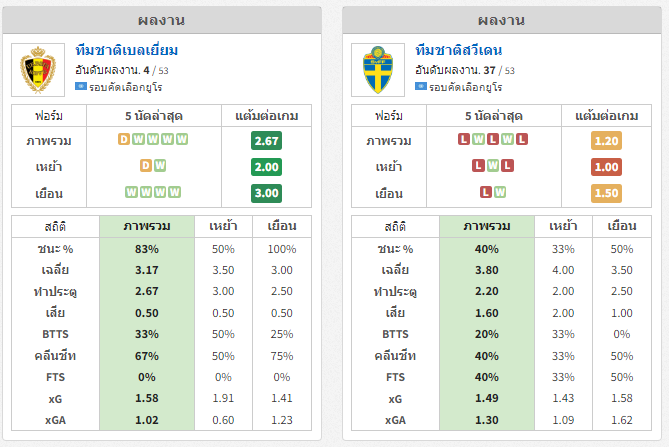The image size is (669, 447).
Task: Click Sweden's orange 1.50 away points badge
Action: (x=606, y=193)
